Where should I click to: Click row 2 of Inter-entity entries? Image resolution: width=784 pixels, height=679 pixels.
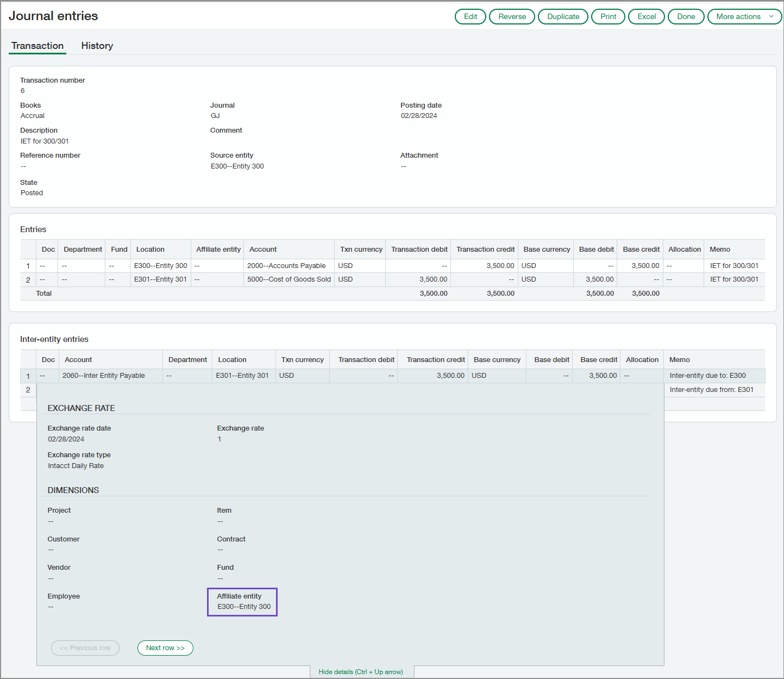click(x=28, y=390)
